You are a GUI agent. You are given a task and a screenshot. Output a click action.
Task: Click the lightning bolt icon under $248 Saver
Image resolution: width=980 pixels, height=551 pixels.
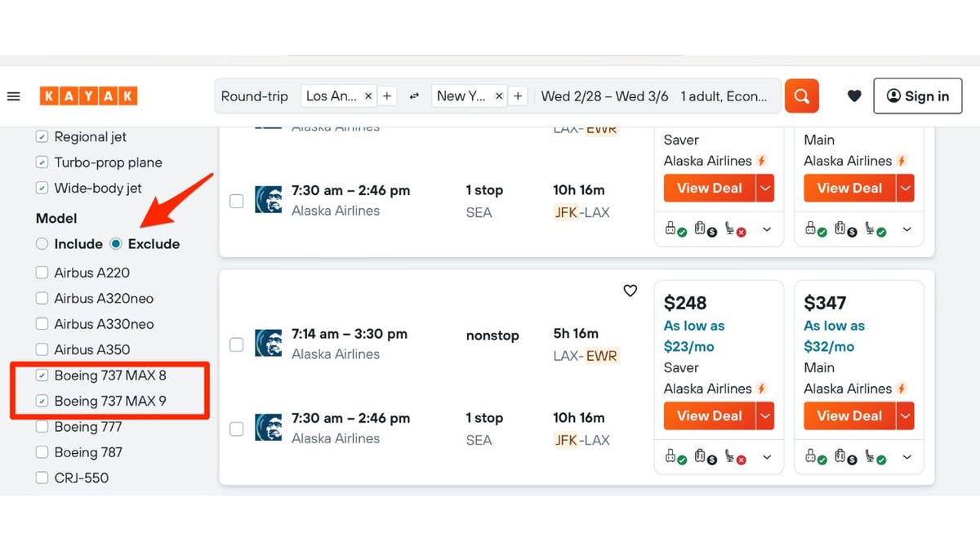[762, 389]
